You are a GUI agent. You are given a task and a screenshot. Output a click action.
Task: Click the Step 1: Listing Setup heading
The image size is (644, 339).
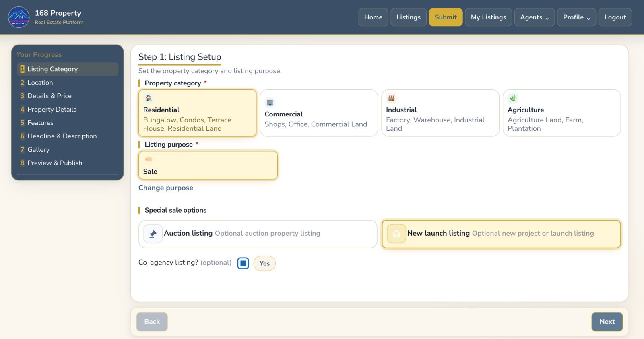coord(180,57)
